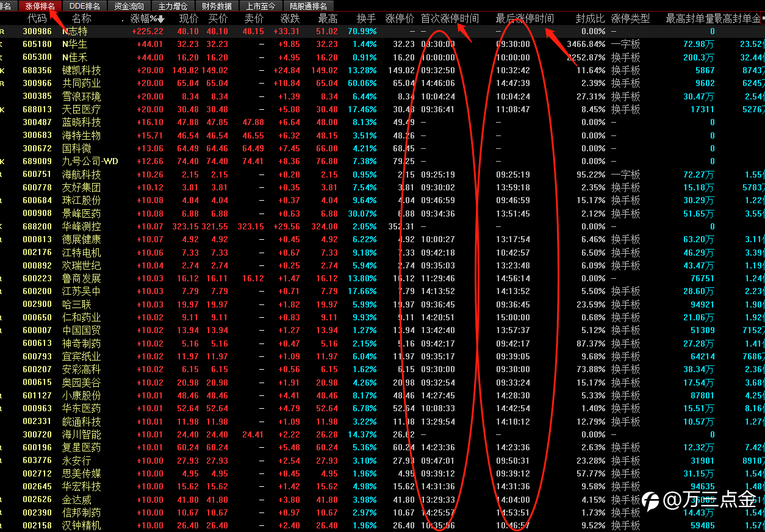Click the 涨停类型 column header
Image resolution: width=765 pixels, height=532 pixels.
point(630,19)
